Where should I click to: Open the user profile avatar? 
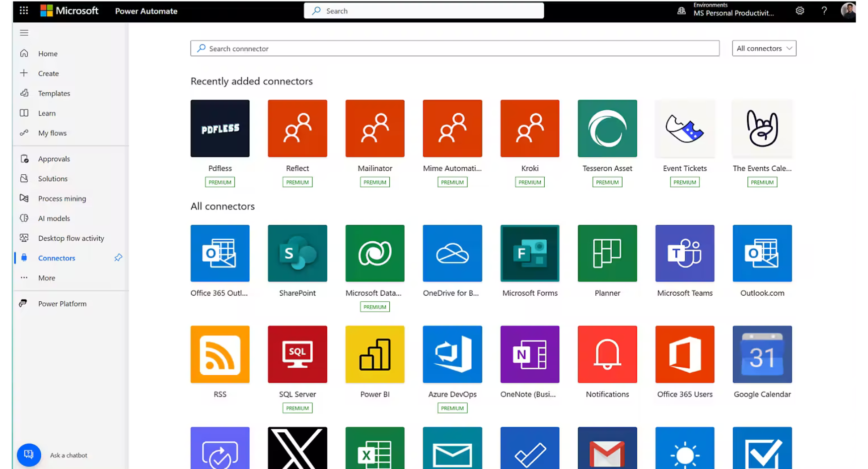pos(848,10)
